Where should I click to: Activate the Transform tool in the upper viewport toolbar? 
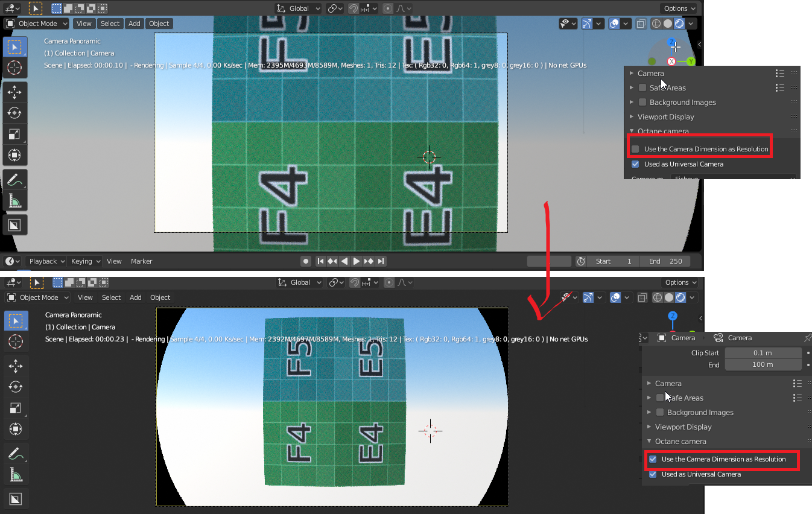(x=15, y=155)
